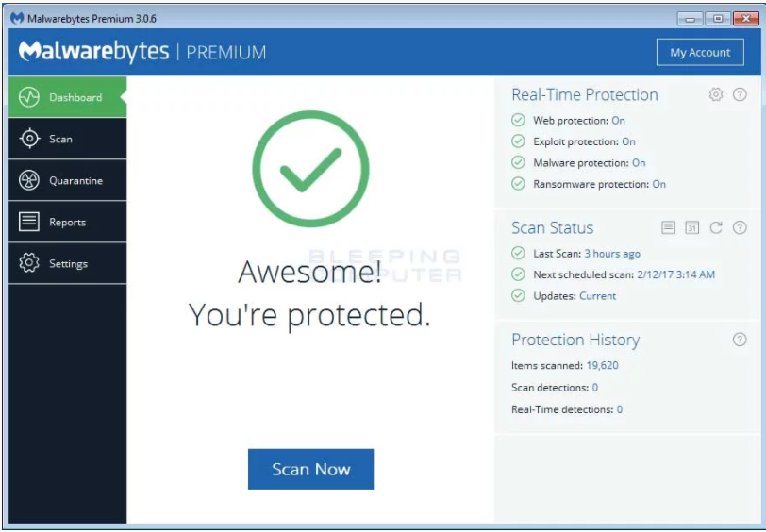Click the Web protection green check icon
Viewport: 766px width, 532px height.
[518, 120]
